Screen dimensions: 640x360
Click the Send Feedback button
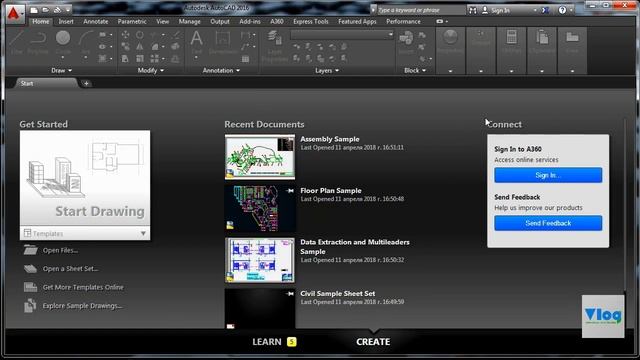(x=548, y=223)
